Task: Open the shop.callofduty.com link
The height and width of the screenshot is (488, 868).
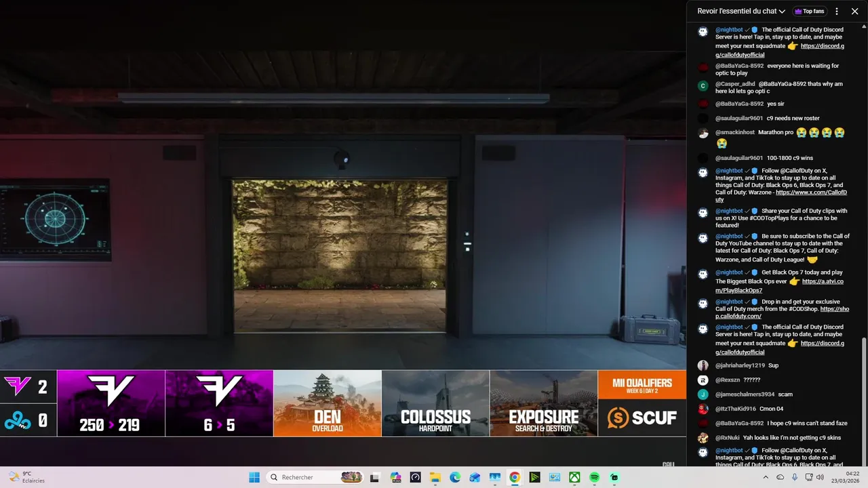Action: click(x=834, y=309)
